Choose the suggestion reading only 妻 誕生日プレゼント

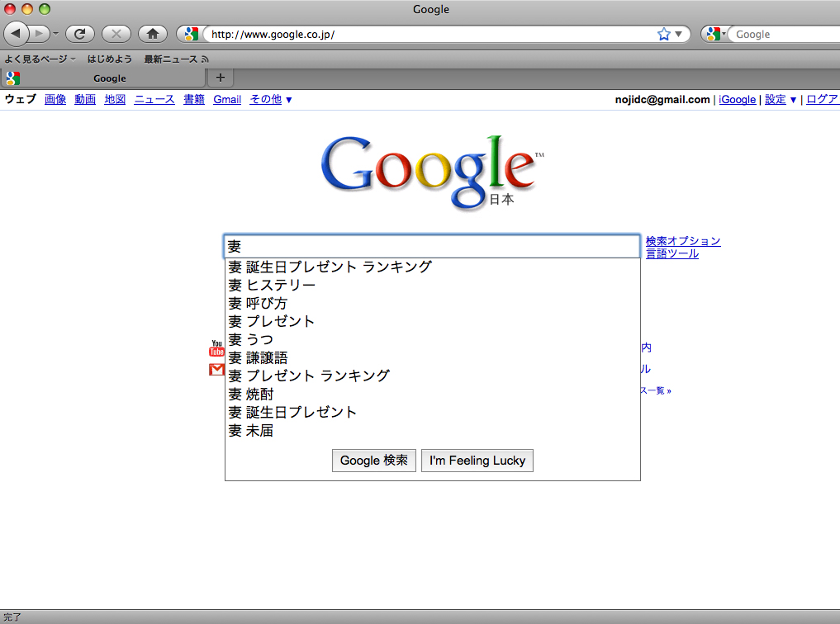[432, 412]
